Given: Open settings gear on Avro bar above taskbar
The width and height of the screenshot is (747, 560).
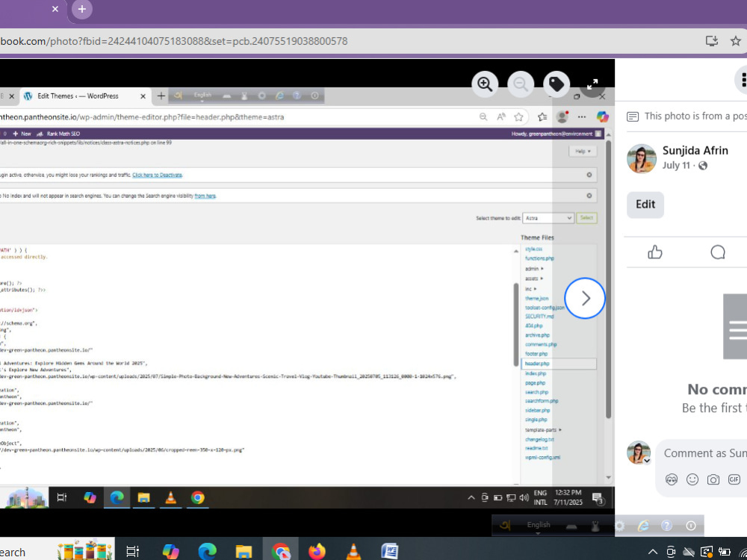Looking at the screenshot, I should point(620,526).
